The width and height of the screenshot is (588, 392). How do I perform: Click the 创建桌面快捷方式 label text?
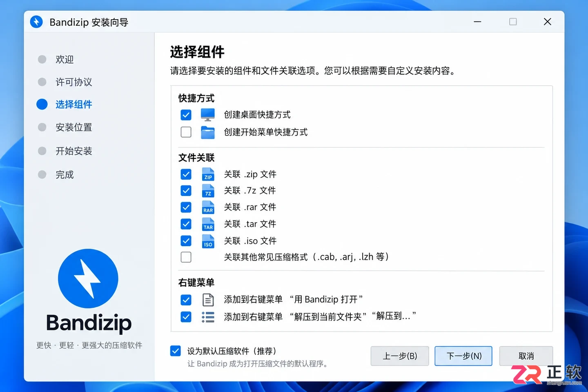[257, 115]
